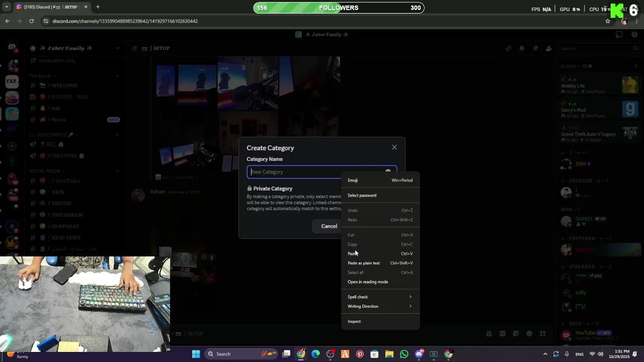The width and height of the screenshot is (644, 362).
Task: Add channel to VOICE CHATS category
Action: tap(117, 135)
